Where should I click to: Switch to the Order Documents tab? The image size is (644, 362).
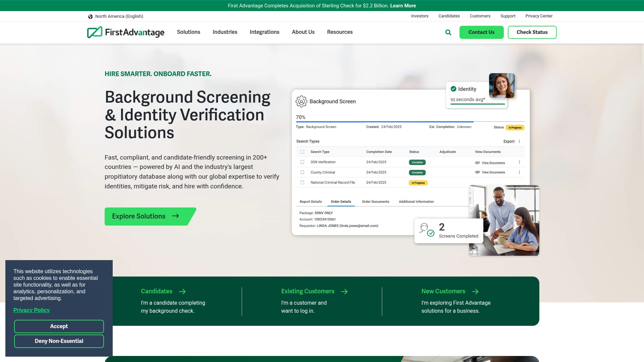point(375,201)
